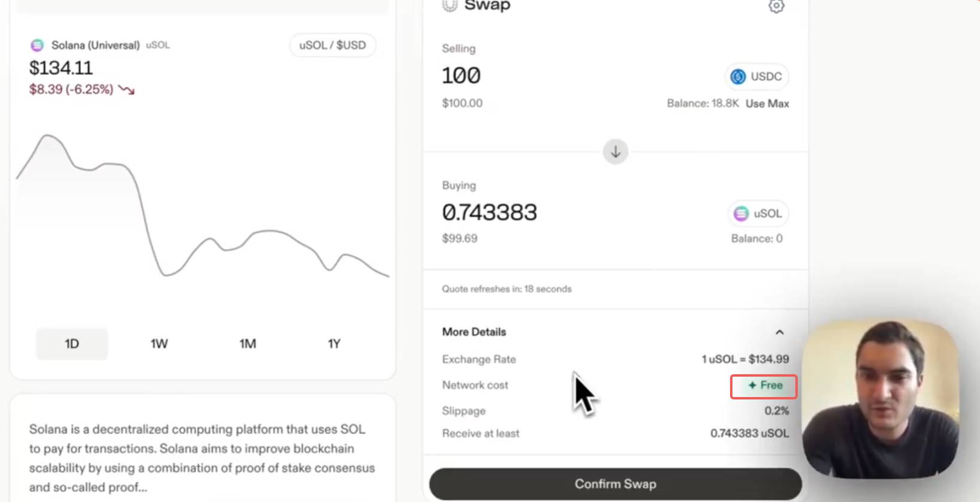Click the Confirm Swap button
Image resolution: width=980 pixels, height=502 pixels.
click(x=616, y=484)
